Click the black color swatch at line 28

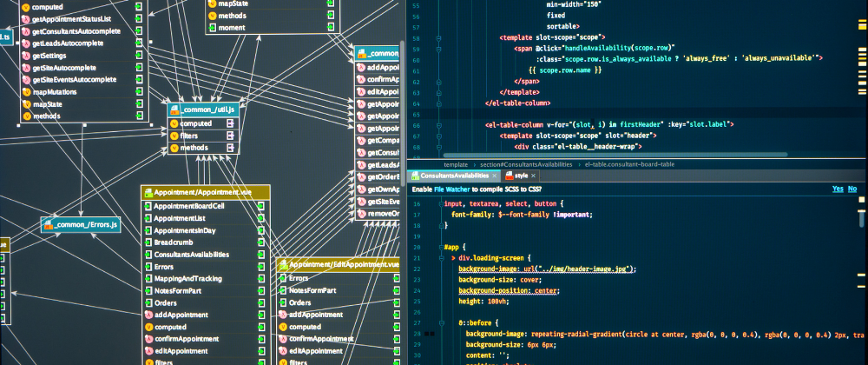[x=427, y=334]
